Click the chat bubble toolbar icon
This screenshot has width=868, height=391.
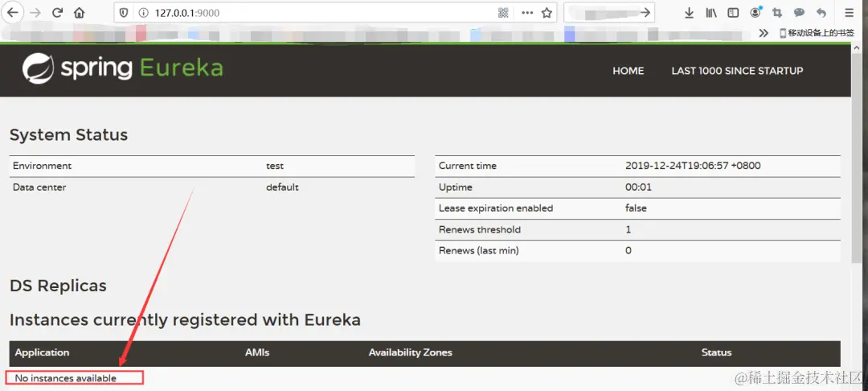(x=800, y=13)
